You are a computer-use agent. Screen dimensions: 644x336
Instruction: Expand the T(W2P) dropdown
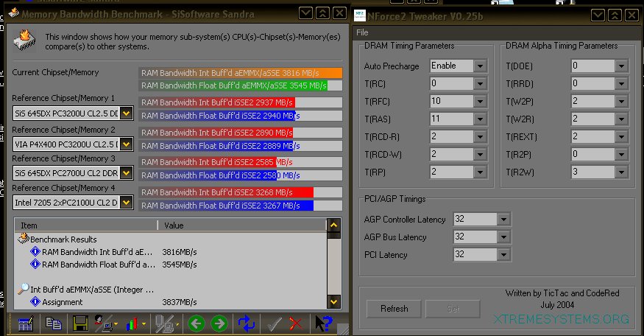(x=621, y=102)
